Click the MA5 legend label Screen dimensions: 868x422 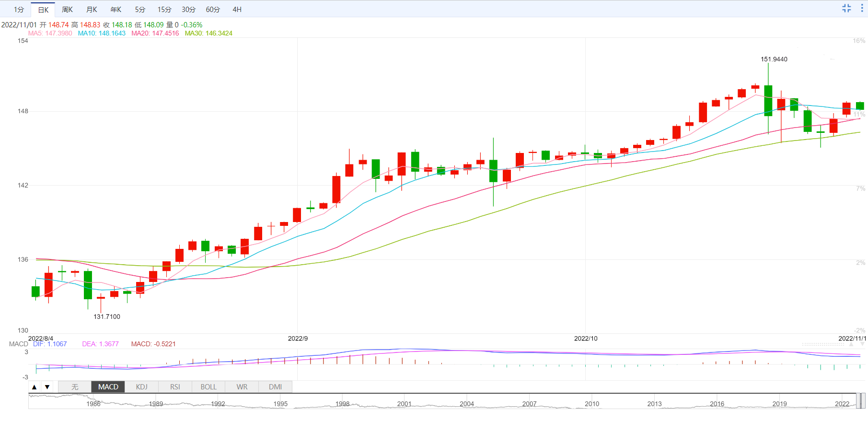50,33
